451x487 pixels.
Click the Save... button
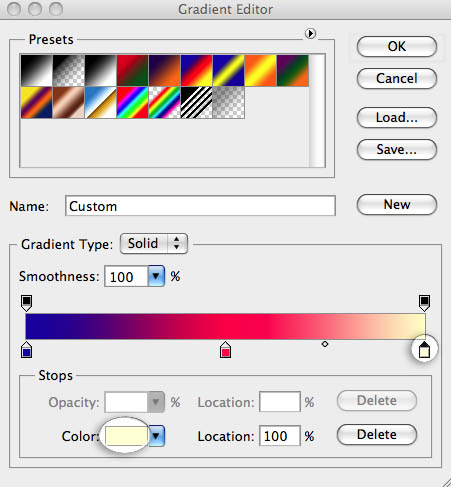(397, 149)
